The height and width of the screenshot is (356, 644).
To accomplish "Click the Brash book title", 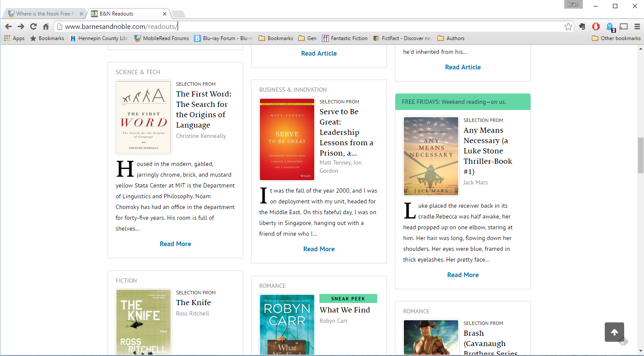I will point(491,343).
